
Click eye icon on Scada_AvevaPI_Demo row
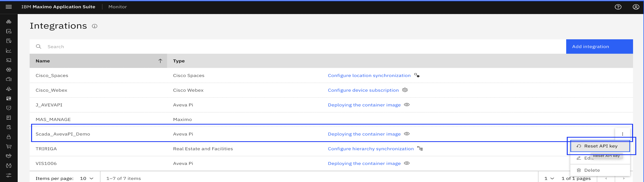tap(407, 134)
